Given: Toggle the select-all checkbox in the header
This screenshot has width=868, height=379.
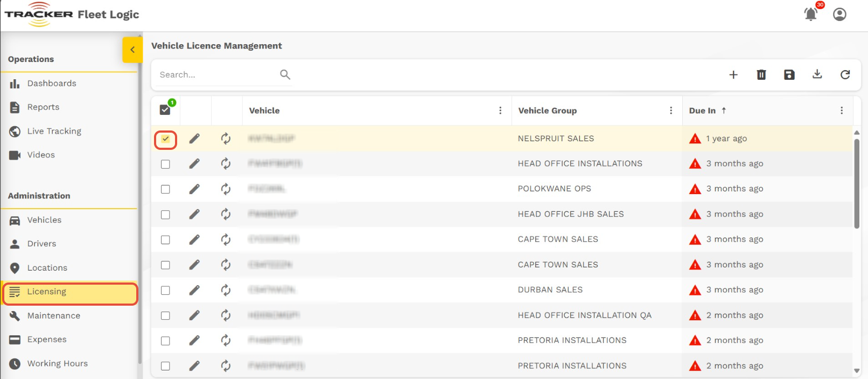Looking at the screenshot, I should (165, 110).
